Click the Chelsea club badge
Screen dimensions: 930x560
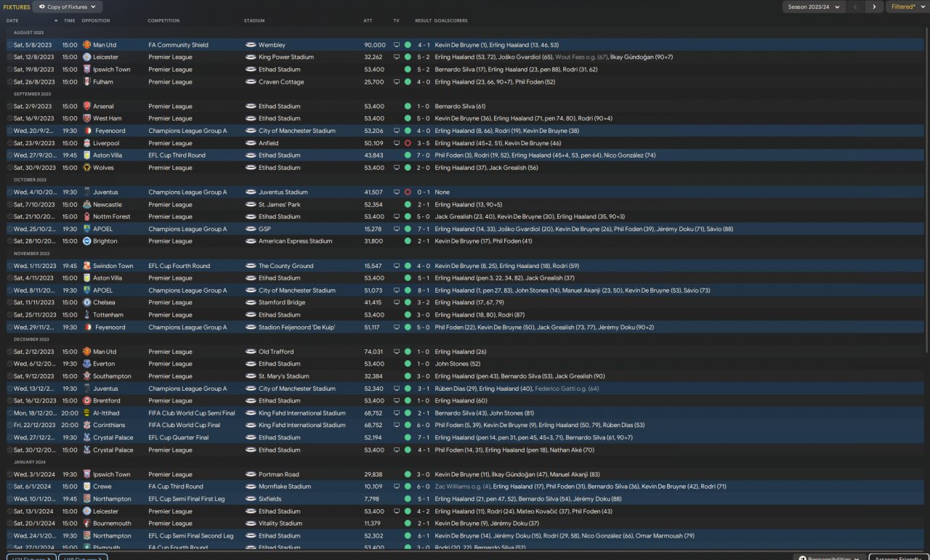coord(86,302)
